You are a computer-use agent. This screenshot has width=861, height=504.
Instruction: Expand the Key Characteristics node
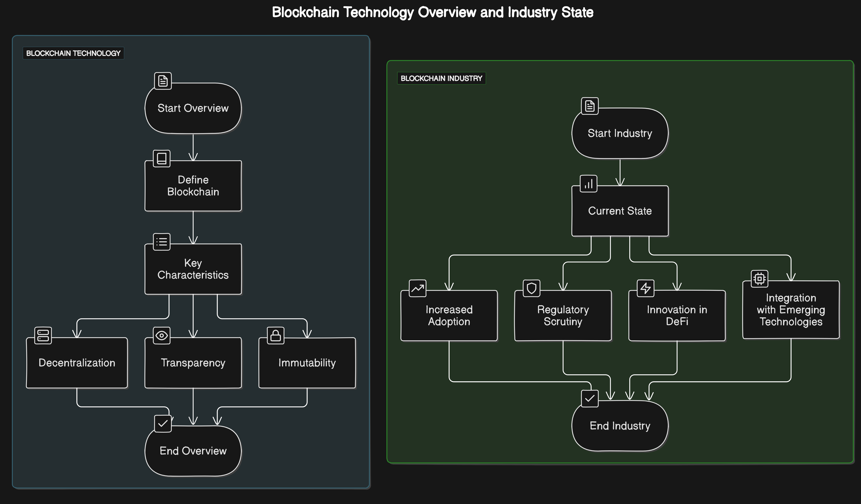tap(193, 269)
